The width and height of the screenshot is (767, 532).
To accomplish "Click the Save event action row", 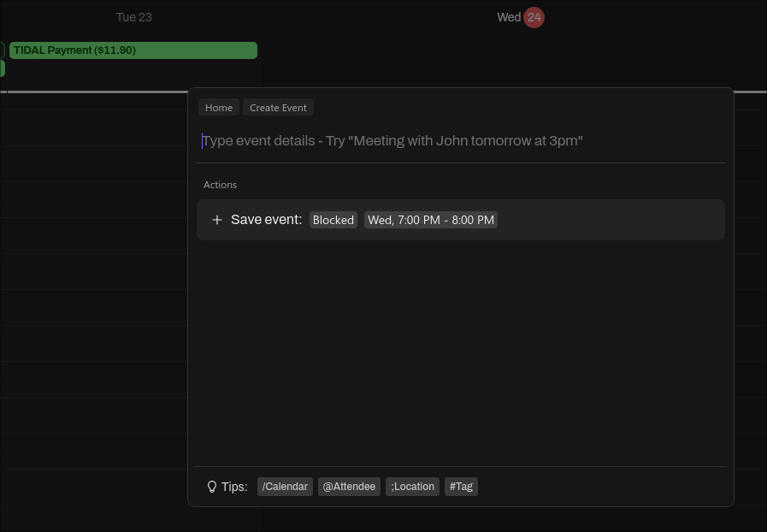I will click(x=599, y=220).
